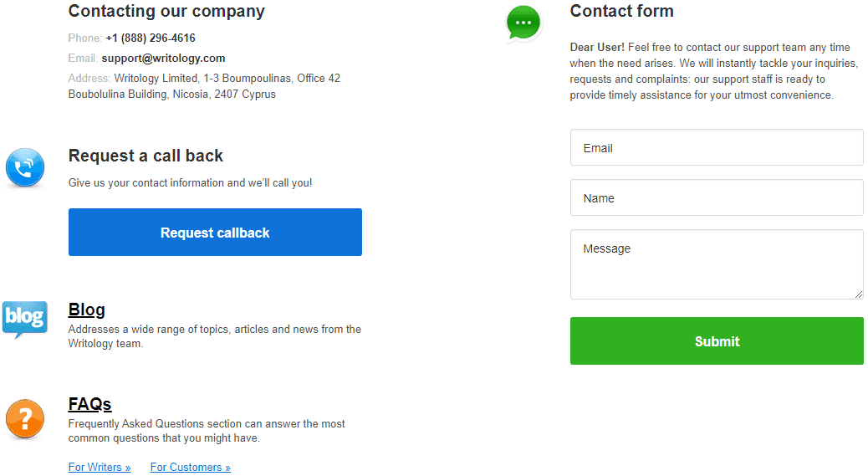This screenshot has height=476, width=868.
Task: Open the FAQs heading link
Action: 89,404
